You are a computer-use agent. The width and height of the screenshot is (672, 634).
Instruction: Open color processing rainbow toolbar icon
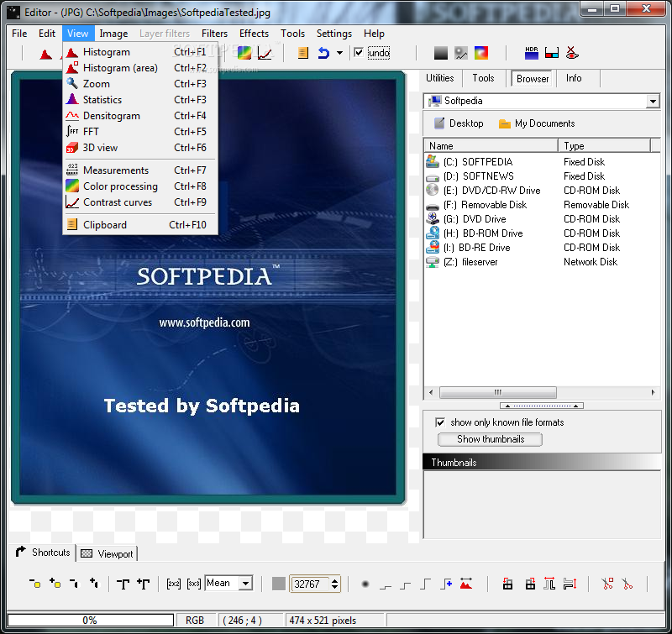click(244, 53)
